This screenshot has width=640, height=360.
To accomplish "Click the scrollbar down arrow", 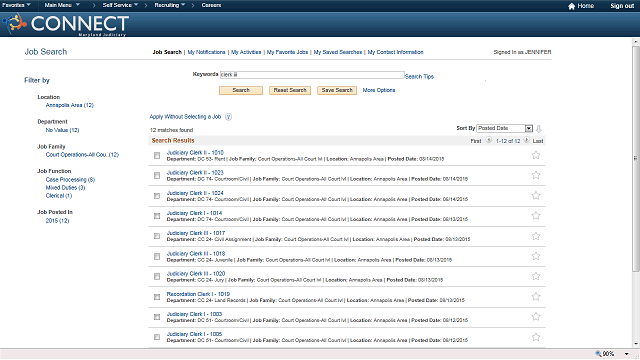I will [636, 344].
